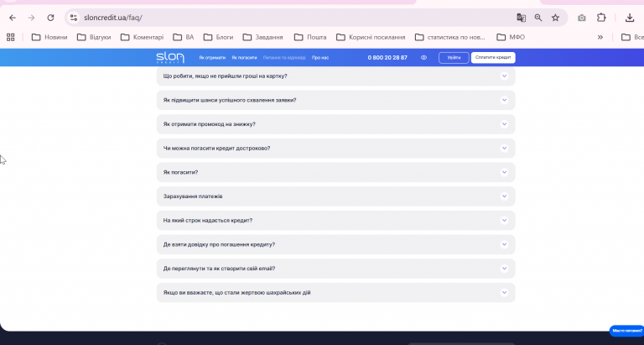Reload the sloncredit FAQ page
644x345 pixels.
[50, 18]
